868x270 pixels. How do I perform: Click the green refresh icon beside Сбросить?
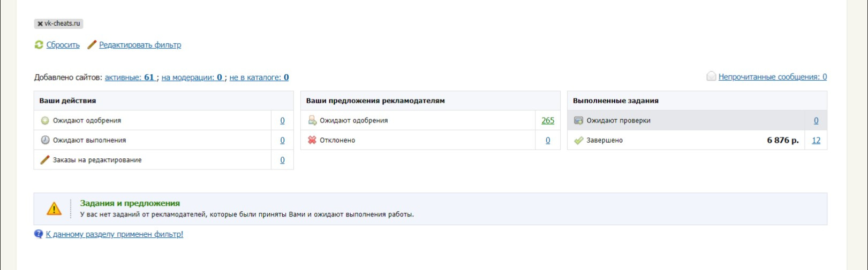[x=39, y=45]
